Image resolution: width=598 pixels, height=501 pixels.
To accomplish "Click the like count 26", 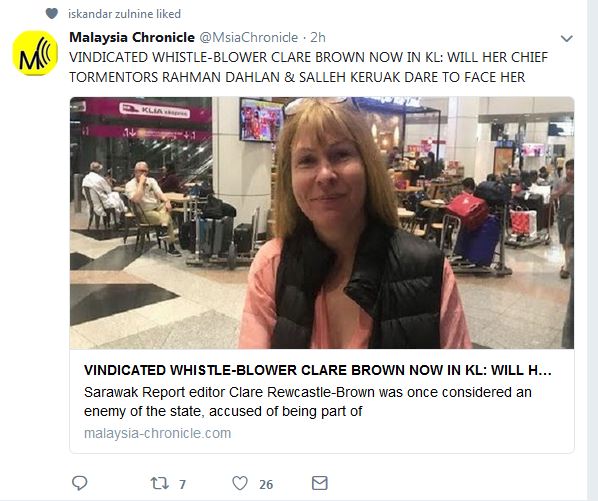I will click(266, 484).
